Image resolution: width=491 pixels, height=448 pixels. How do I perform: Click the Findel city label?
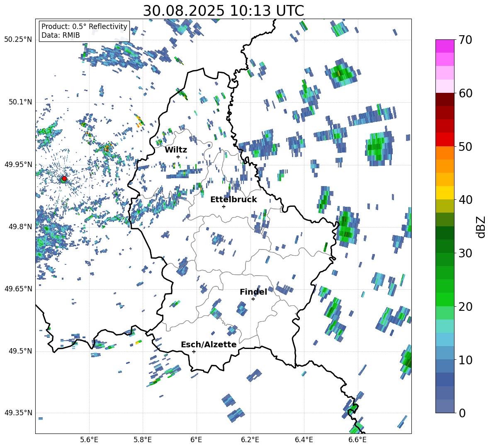(x=253, y=292)
